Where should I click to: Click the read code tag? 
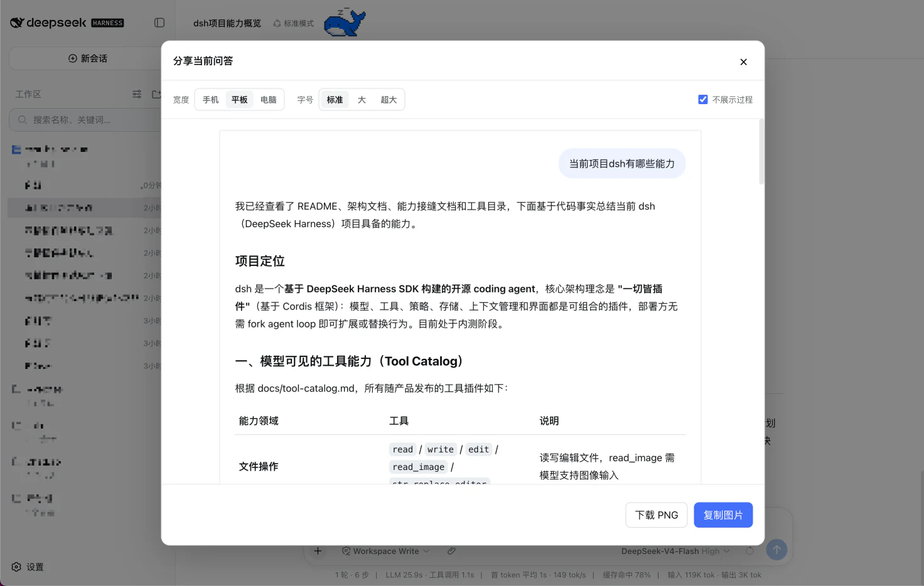point(403,449)
